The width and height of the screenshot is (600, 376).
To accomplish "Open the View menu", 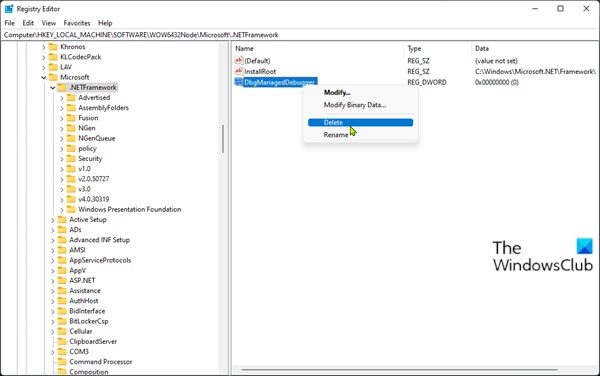I will (x=49, y=23).
